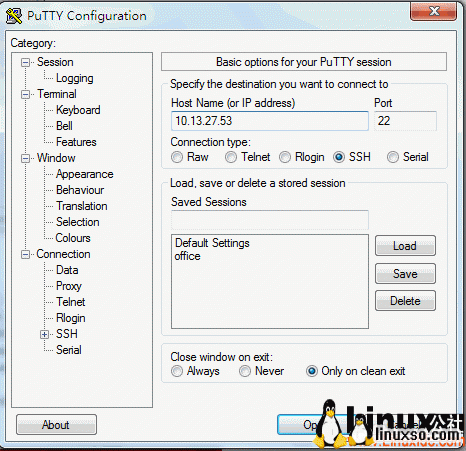Open the Features settings category

click(76, 142)
